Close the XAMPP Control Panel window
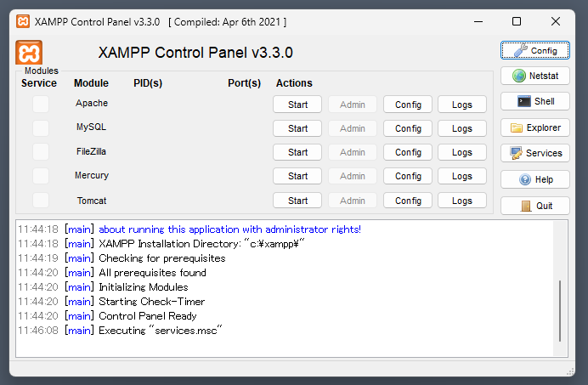 (556, 21)
